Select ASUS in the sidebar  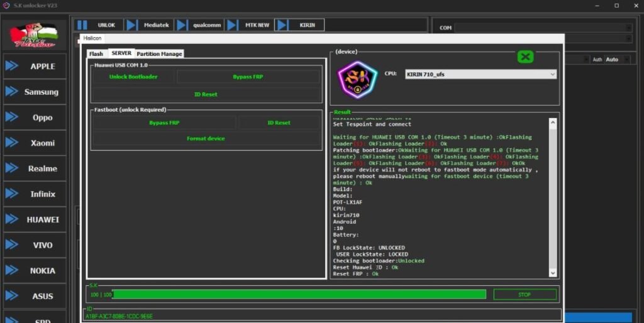coord(35,296)
